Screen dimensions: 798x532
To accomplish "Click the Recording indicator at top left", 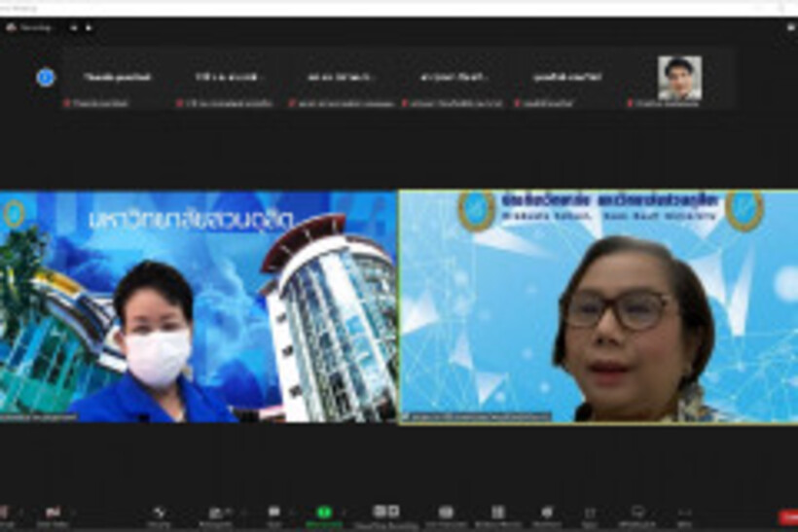I will point(29,28).
